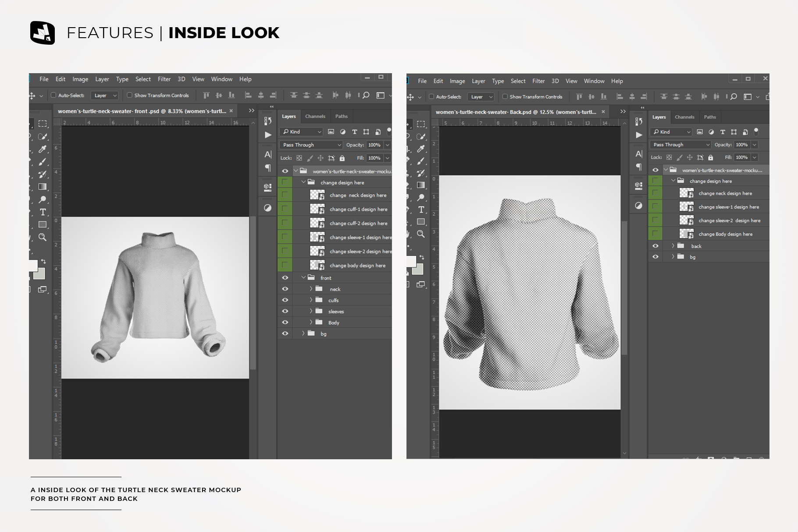
Task: Switch to Channels tab in right window
Action: (x=684, y=117)
